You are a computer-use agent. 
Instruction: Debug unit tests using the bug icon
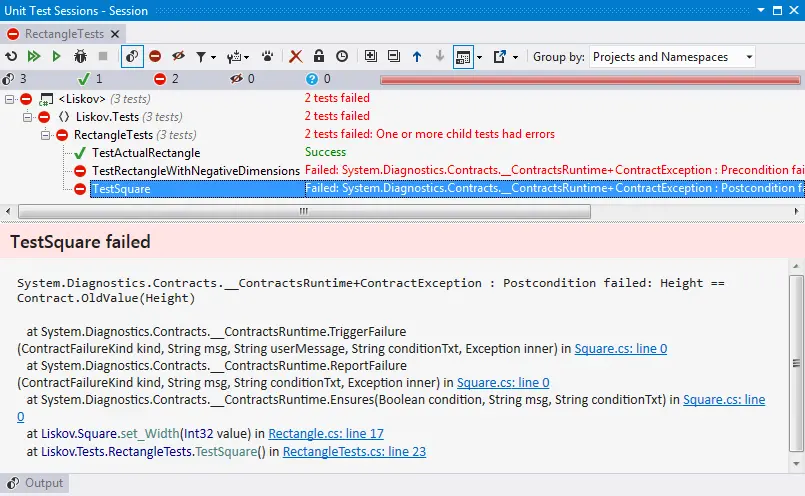tap(80, 56)
